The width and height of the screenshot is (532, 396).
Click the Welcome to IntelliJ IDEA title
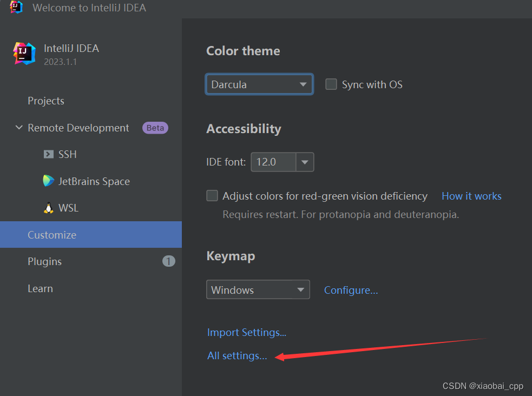(x=89, y=8)
